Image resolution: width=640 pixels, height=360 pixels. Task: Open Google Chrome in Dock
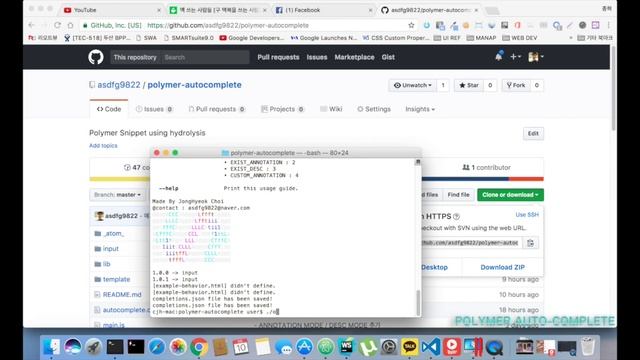tap(199, 347)
